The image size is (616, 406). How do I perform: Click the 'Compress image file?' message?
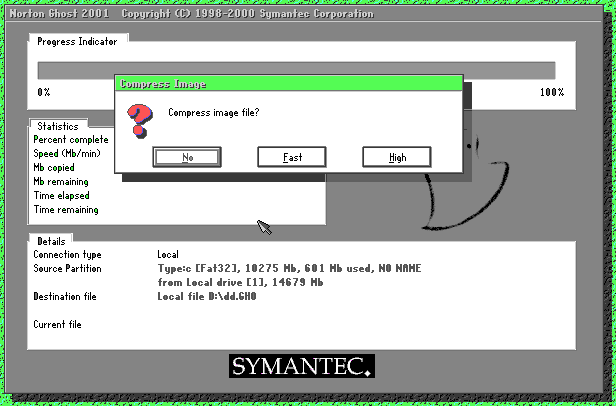(214, 113)
